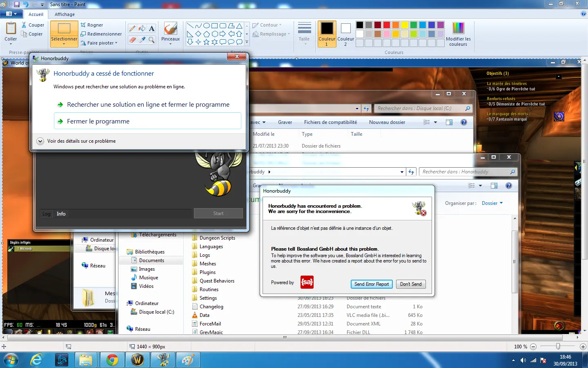This screenshot has width=588, height=368.
Task: Select the Text tool
Action: point(151,28)
